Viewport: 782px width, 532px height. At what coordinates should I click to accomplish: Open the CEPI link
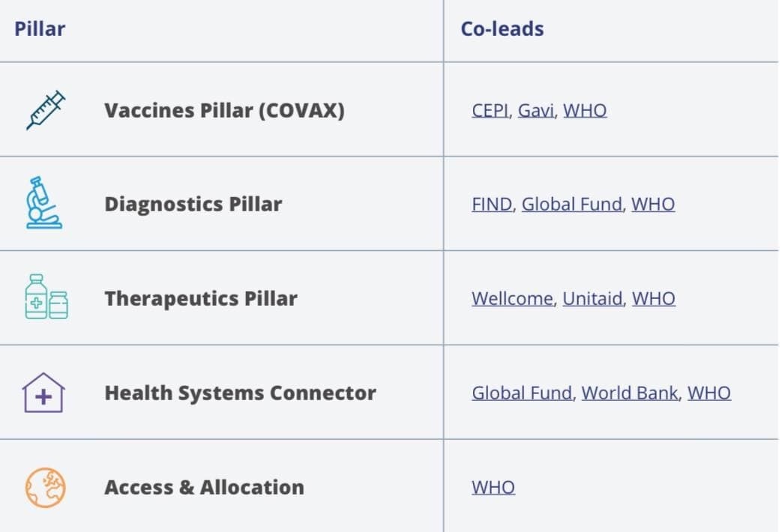(x=490, y=111)
